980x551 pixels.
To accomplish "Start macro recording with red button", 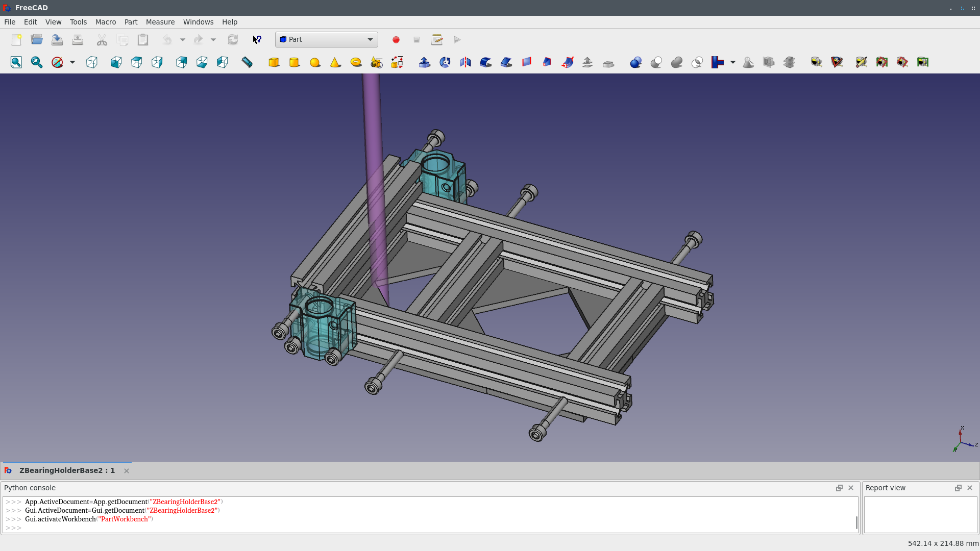I will point(396,40).
